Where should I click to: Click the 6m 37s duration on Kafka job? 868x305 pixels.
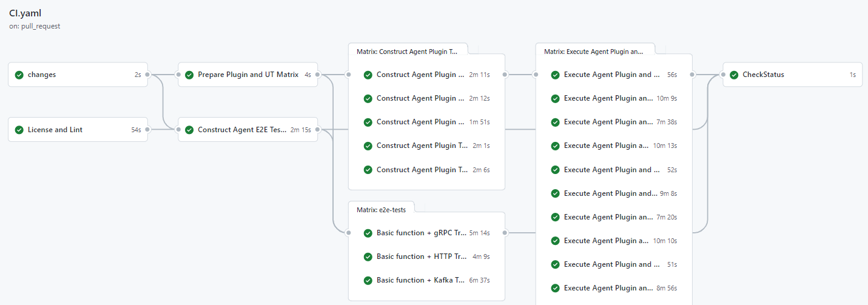click(479, 280)
